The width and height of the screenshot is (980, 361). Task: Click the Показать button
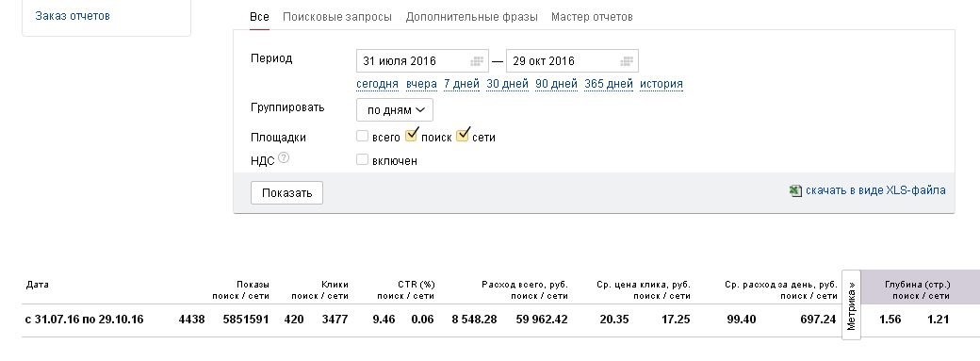286,192
